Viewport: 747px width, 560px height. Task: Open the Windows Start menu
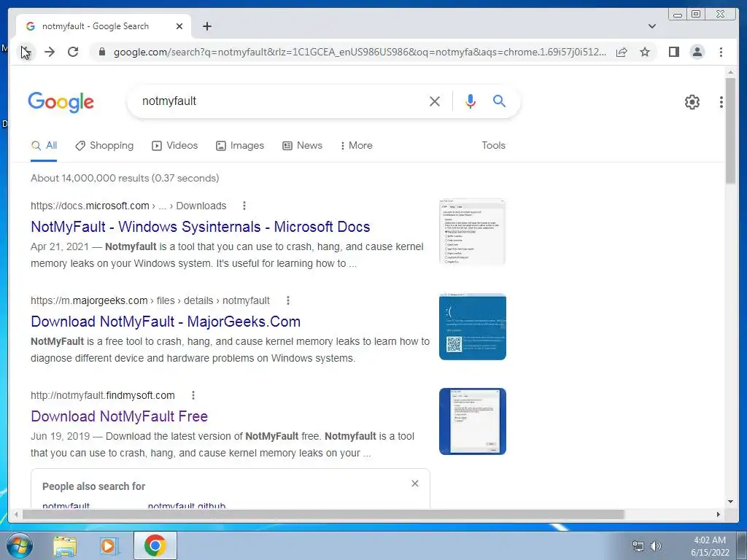pyautogui.click(x=18, y=545)
